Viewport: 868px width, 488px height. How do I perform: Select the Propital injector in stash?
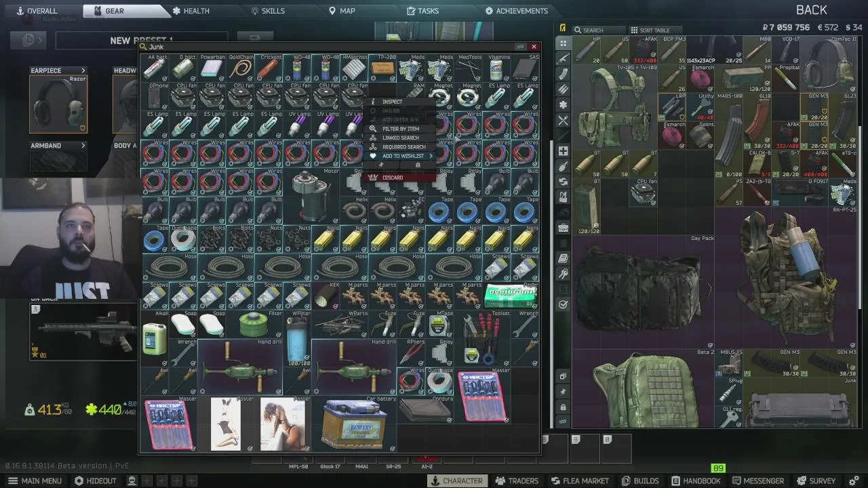pos(787,79)
